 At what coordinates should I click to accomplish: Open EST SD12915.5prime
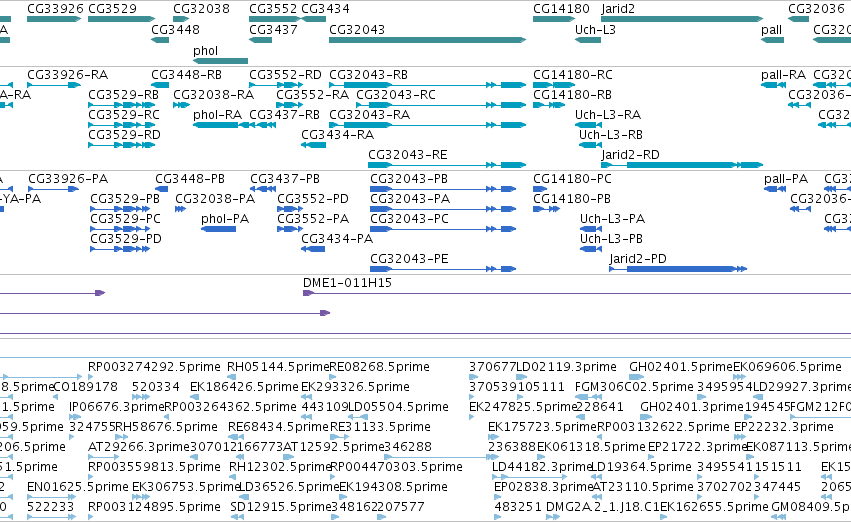coord(281,507)
